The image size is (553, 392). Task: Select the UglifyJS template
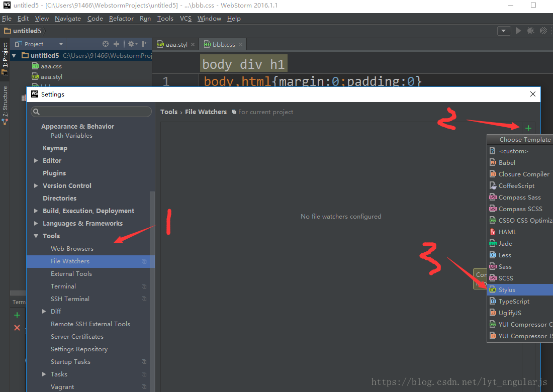click(520, 313)
